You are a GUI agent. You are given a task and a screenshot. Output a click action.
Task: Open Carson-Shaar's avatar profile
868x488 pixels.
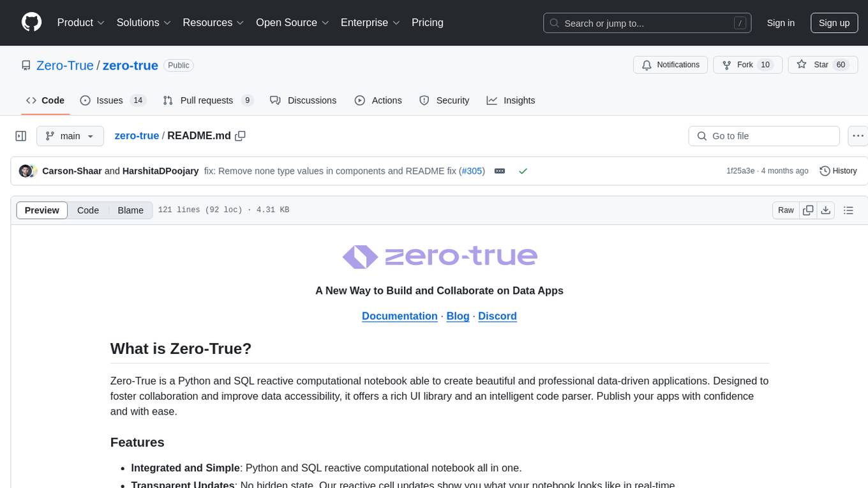(26, 171)
